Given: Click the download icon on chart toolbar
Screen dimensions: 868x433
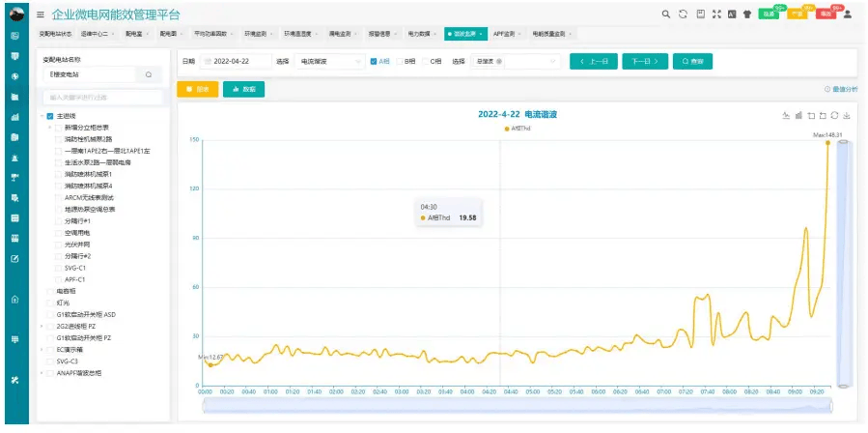Looking at the screenshot, I should [x=846, y=115].
